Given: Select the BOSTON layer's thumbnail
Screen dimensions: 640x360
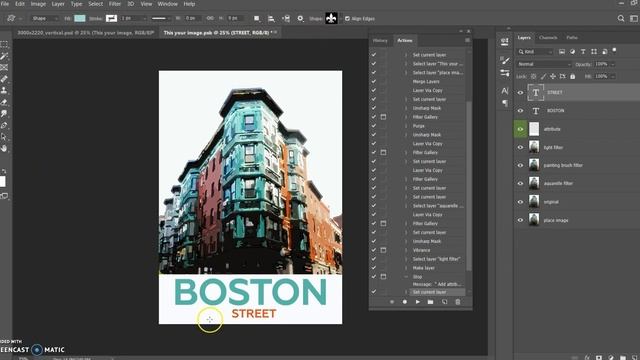Looking at the screenshot, I should [536, 111].
